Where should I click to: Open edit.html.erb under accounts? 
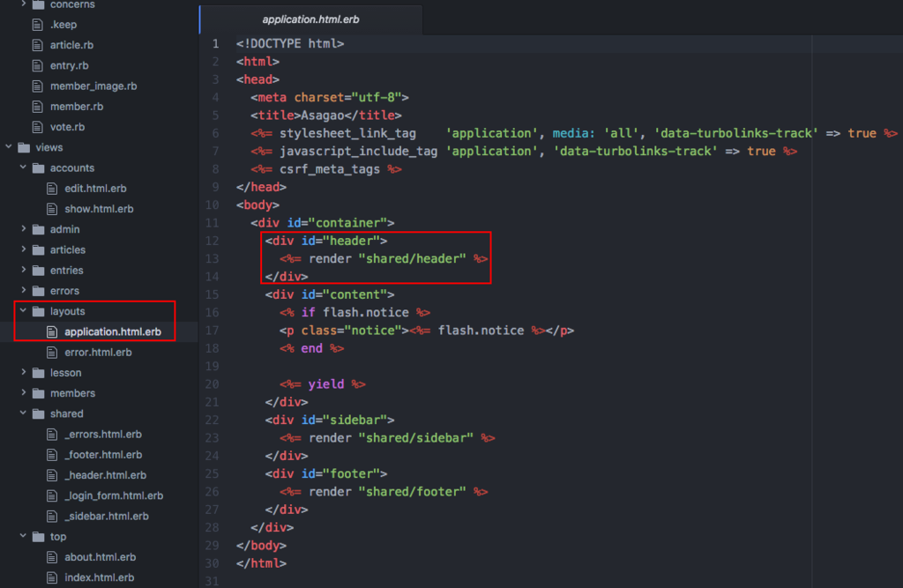click(95, 189)
